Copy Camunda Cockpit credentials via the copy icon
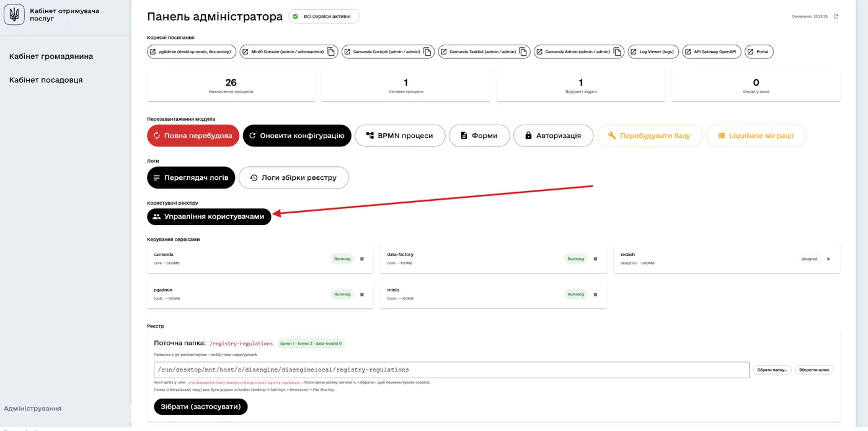Screen dimensions: 868x431 428,52
